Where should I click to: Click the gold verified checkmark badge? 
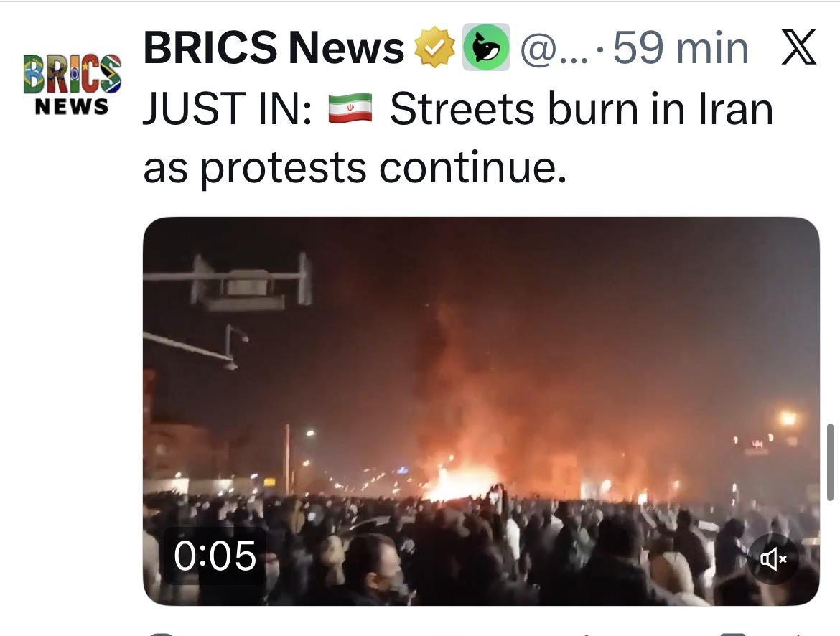(435, 47)
